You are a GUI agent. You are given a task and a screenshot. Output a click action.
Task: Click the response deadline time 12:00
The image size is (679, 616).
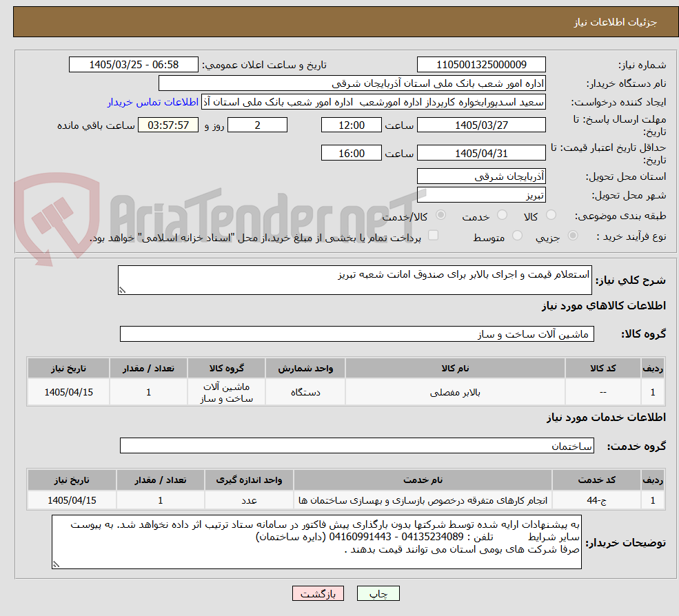click(351, 125)
